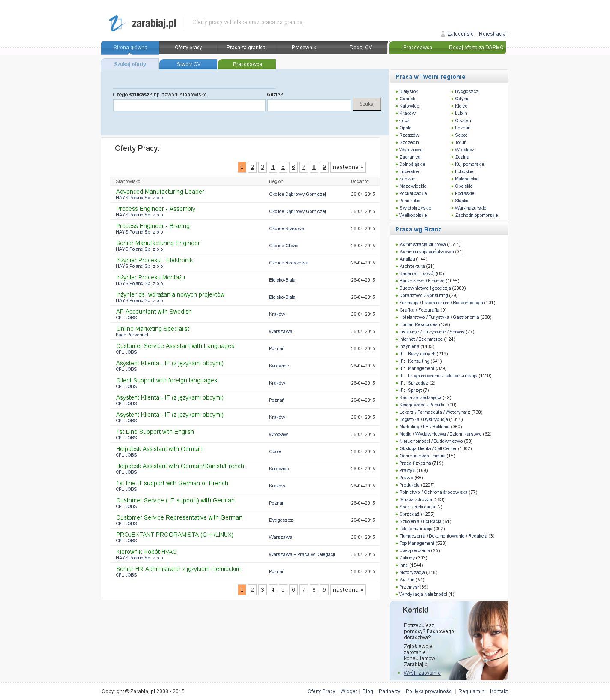Click the 'Czego szukasz?' search field
This screenshot has width=610, height=700.
tap(189, 105)
